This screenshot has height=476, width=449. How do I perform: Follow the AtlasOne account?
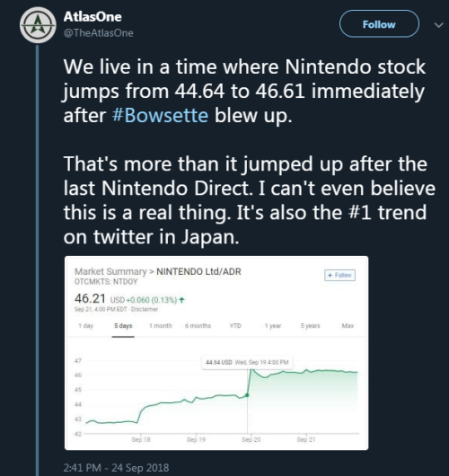coord(379,24)
